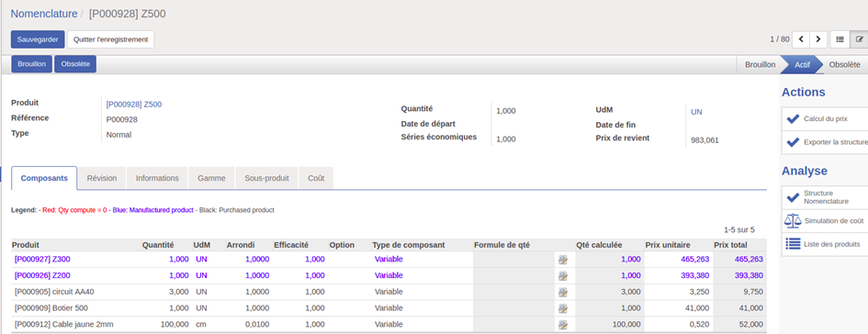Click the Calcul du prix checkmark action

tap(825, 119)
